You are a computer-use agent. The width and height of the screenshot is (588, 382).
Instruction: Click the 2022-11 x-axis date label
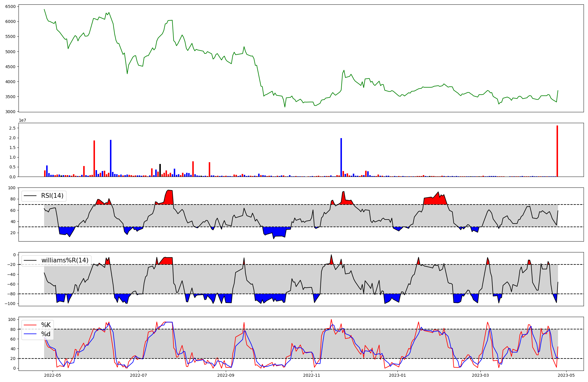point(312,375)
